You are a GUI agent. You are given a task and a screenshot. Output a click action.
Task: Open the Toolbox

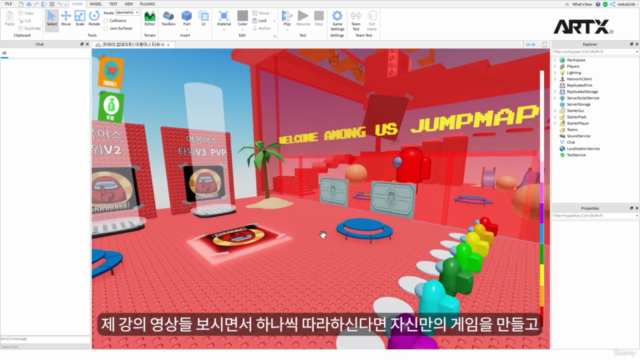tap(168, 18)
